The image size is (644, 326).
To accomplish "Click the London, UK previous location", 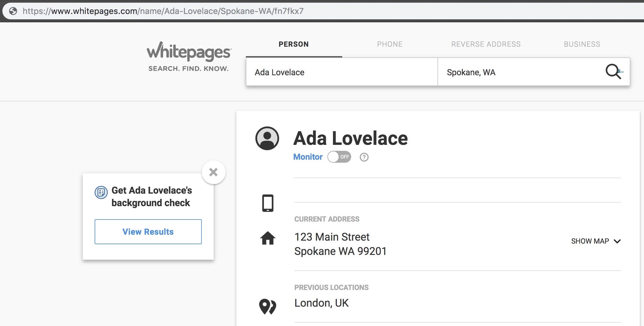I will 321,303.
